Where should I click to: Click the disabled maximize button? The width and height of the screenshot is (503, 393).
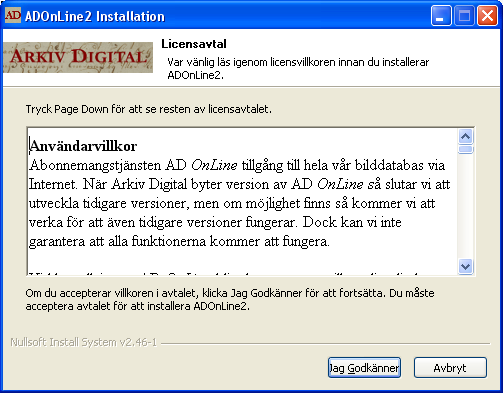click(x=464, y=15)
